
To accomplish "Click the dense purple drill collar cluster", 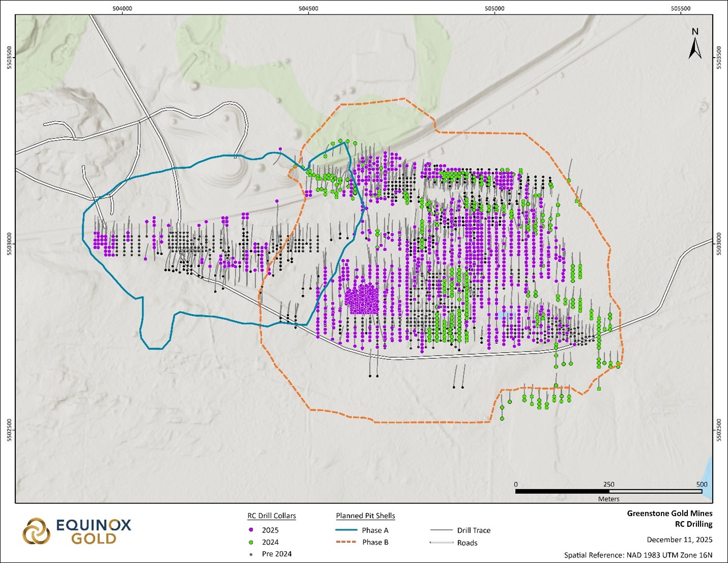I will click(x=362, y=299).
